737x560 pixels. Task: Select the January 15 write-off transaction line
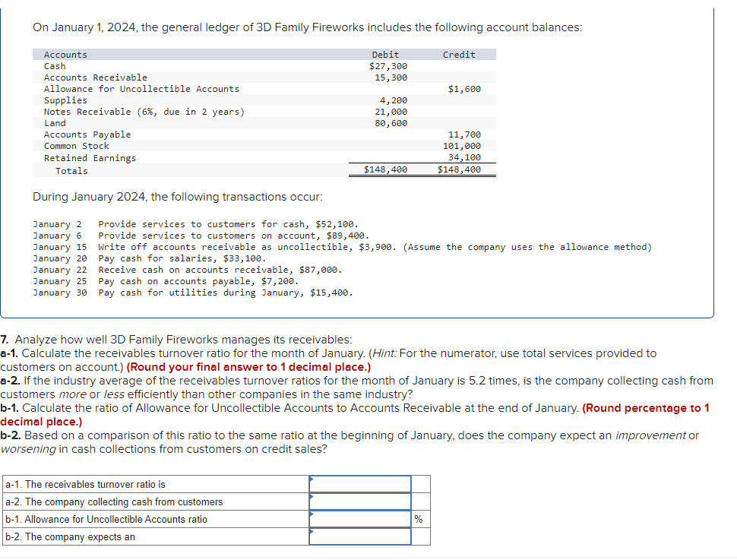click(x=228, y=247)
